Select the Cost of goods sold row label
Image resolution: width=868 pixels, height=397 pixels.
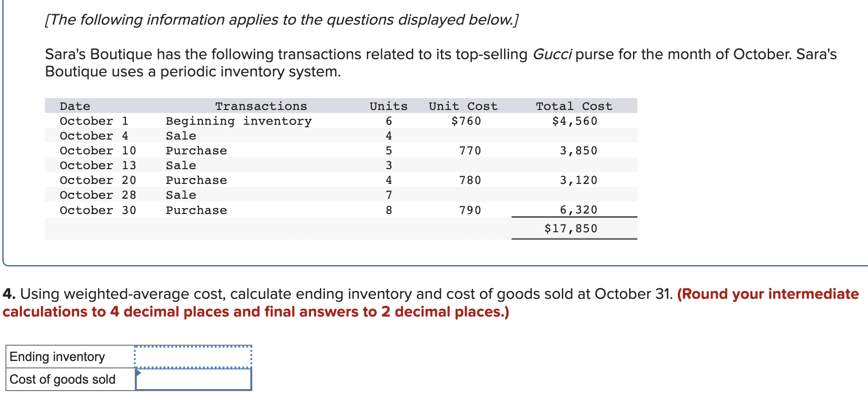tap(63, 379)
